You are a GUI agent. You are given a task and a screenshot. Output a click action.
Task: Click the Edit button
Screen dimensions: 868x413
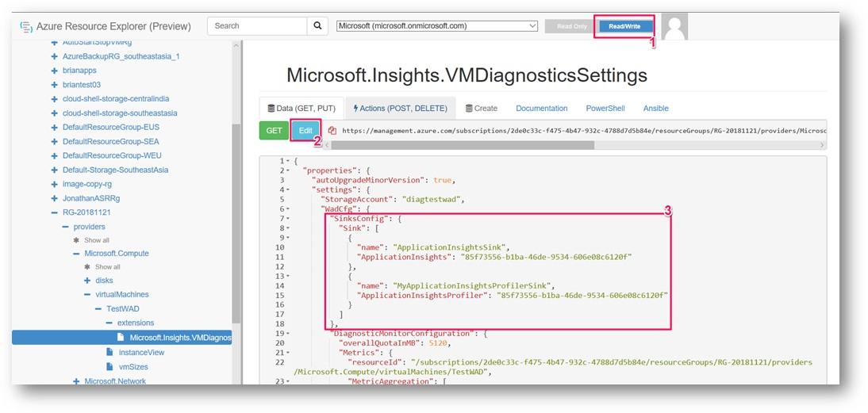click(305, 131)
